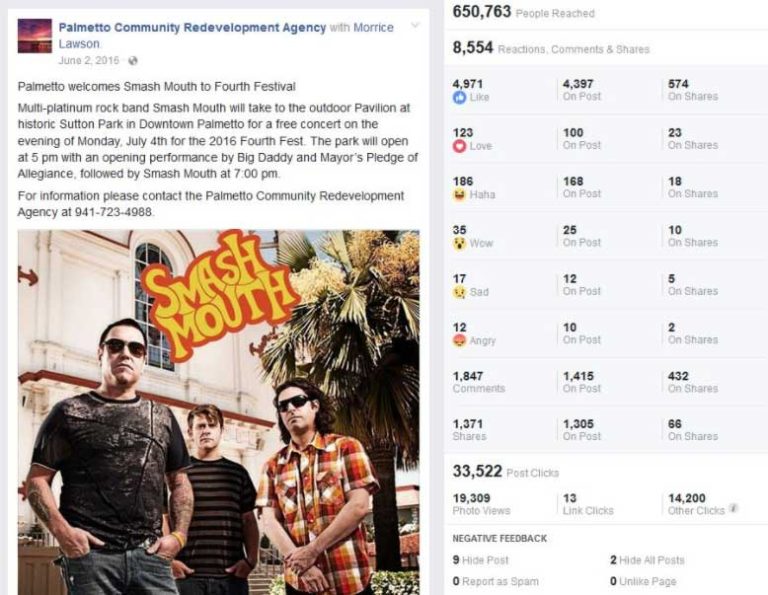
Task: Click the agency profile picture thumbnail
Action: pos(35,36)
